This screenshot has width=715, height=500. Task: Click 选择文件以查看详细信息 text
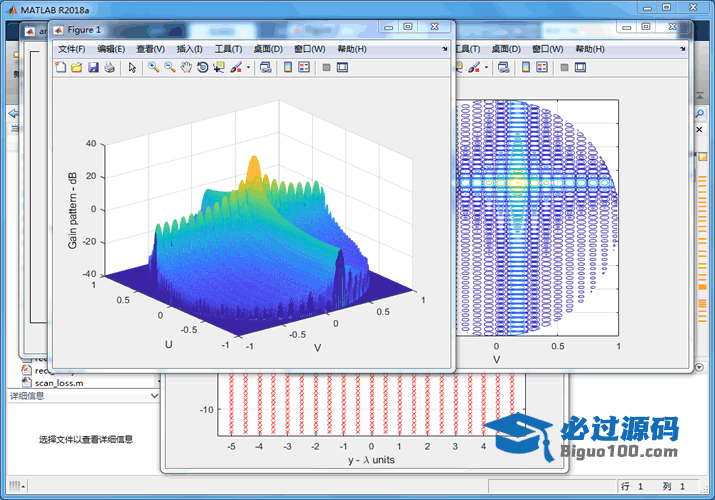[x=86, y=439]
